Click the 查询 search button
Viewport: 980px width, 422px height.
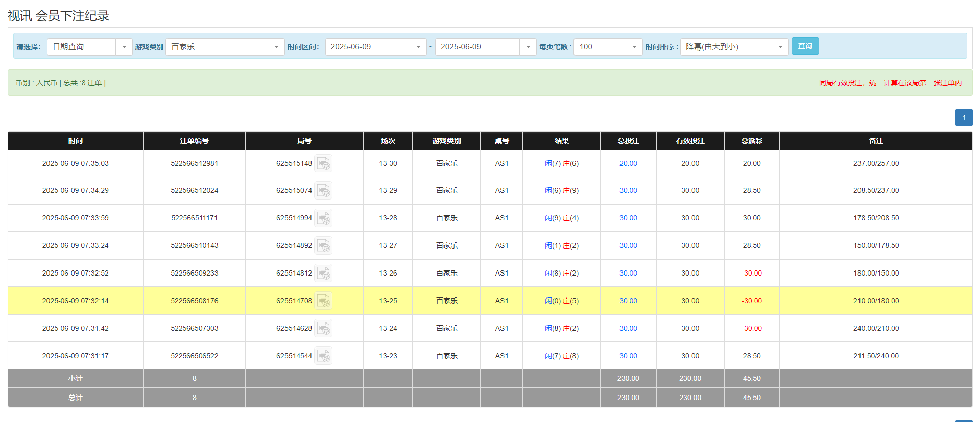(805, 46)
